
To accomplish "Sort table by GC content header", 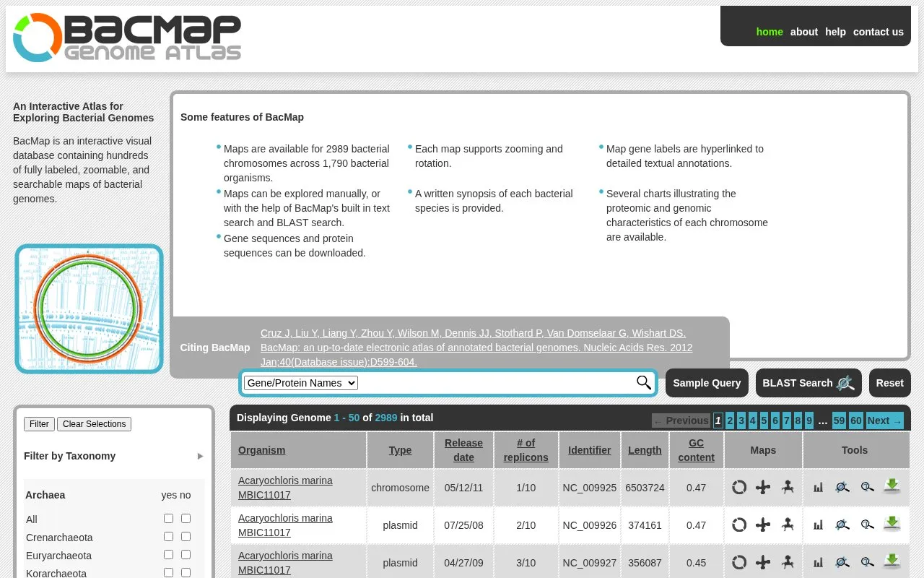I will (x=697, y=450).
